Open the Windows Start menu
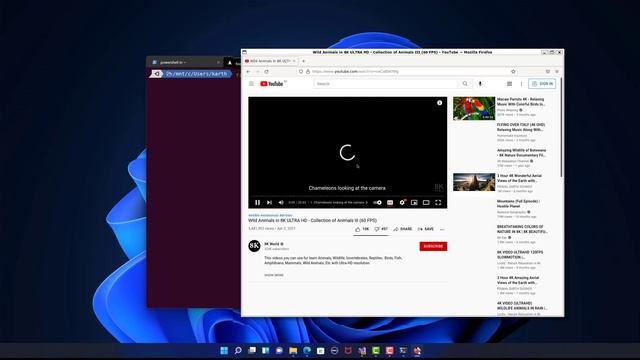 224,351
